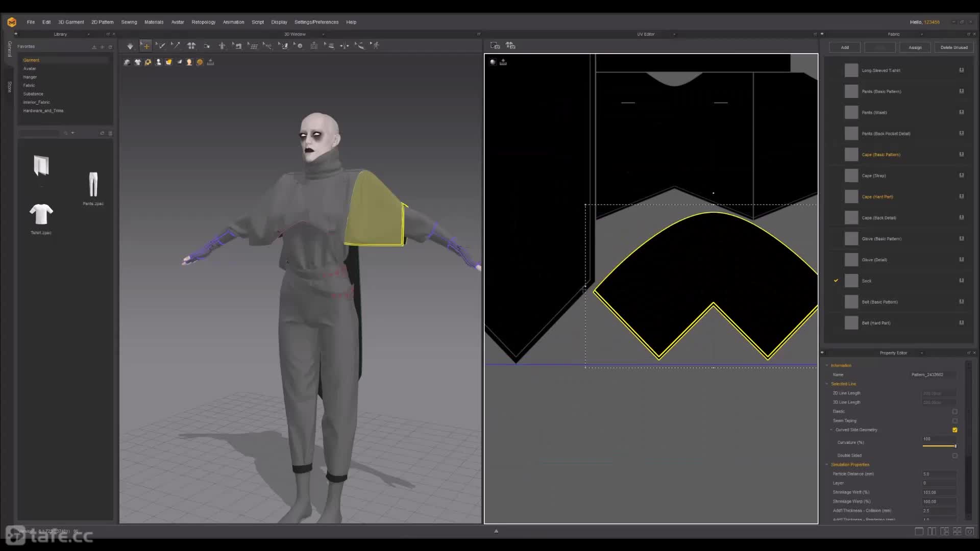
Task: Open the Retopology menu
Action: pos(203,22)
